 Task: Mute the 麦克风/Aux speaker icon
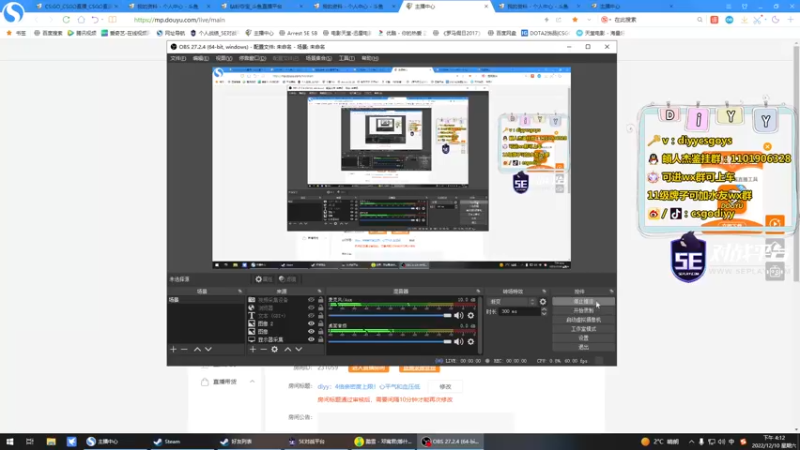pyautogui.click(x=459, y=315)
